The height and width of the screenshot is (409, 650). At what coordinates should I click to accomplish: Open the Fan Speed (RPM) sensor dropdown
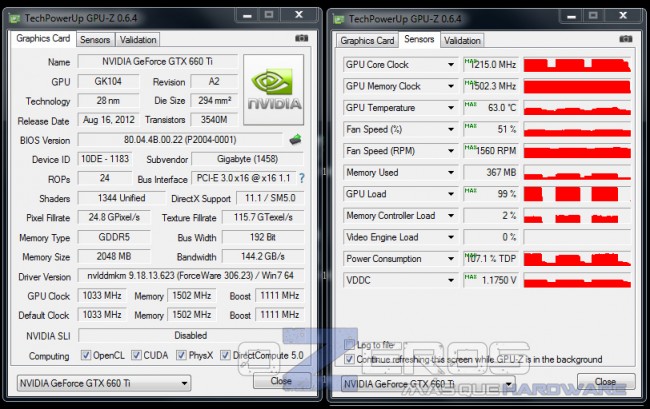point(451,151)
